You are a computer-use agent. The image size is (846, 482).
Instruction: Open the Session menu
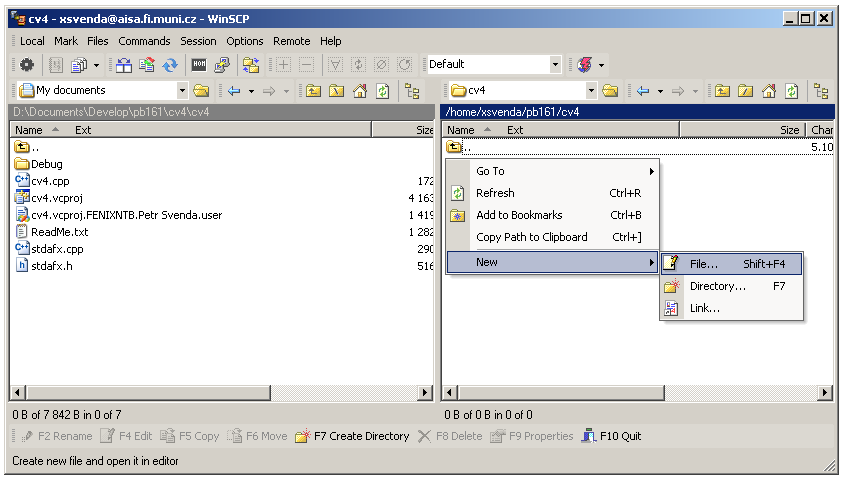click(198, 41)
